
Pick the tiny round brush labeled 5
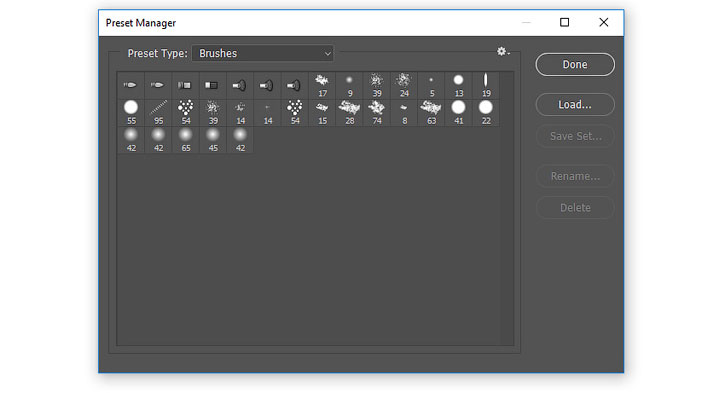point(431,86)
